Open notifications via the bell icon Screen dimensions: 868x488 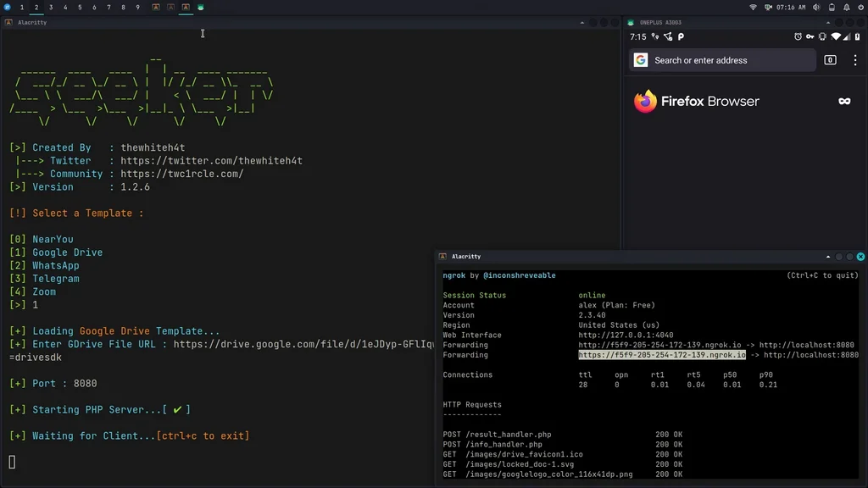pyautogui.click(x=847, y=7)
